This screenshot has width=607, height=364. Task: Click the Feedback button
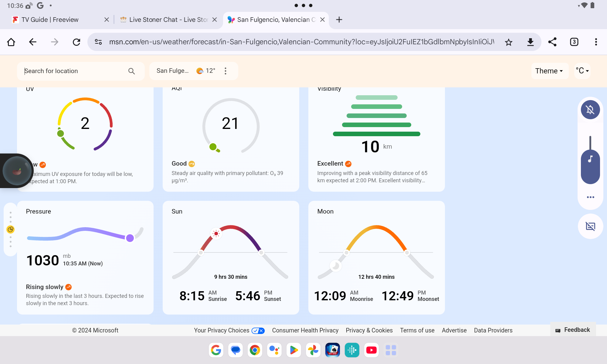pyautogui.click(x=573, y=330)
